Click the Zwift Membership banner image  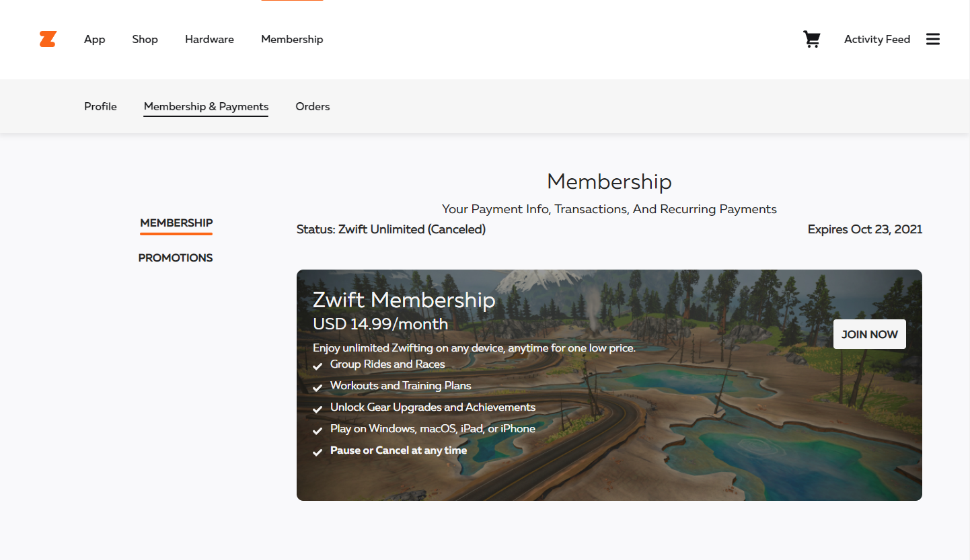(x=609, y=385)
